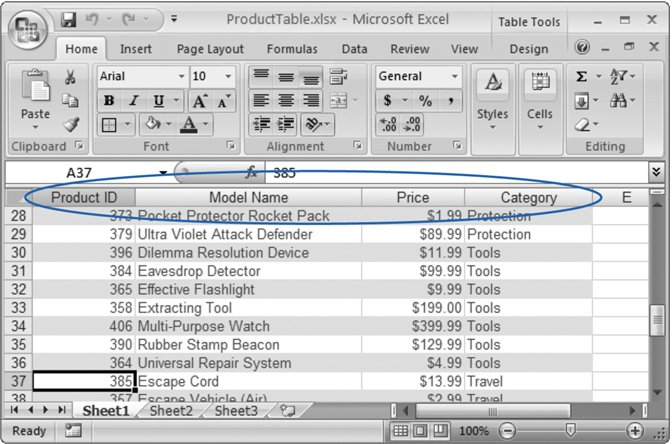The width and height of the screenshot is (672, 444).
Task: Click the Office Button logo
Action: 28,26
